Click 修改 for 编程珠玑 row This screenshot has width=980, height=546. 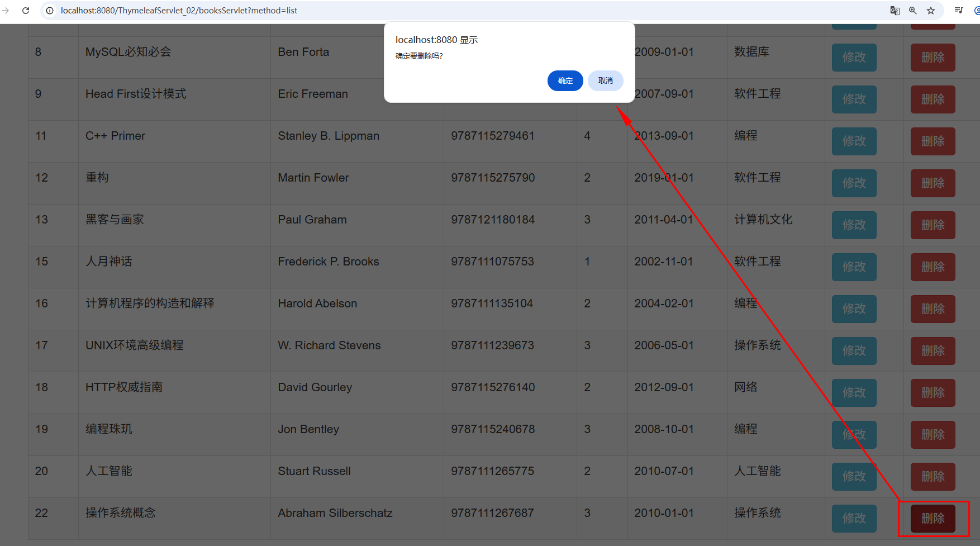tap(854, 435)
